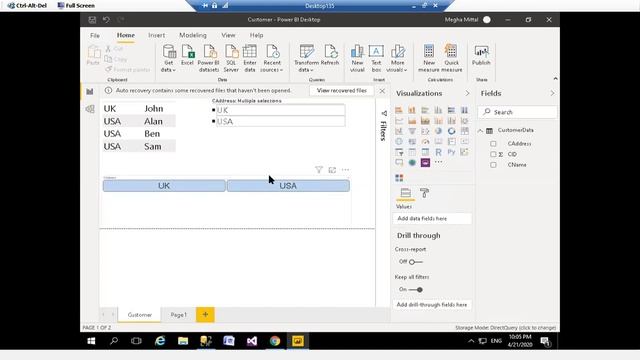Click Quick measure in the ribbon
Screen dimensions: 640x360
click(x=451, y=58)
